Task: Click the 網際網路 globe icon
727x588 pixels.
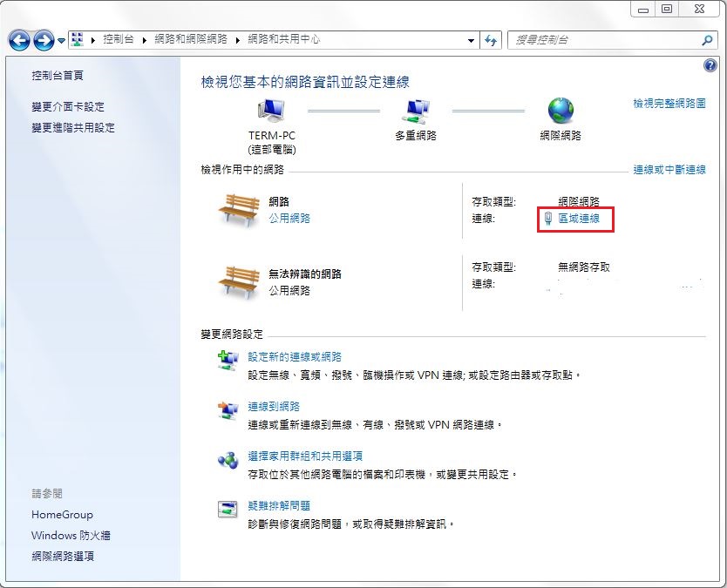Action: click(560, 111)
